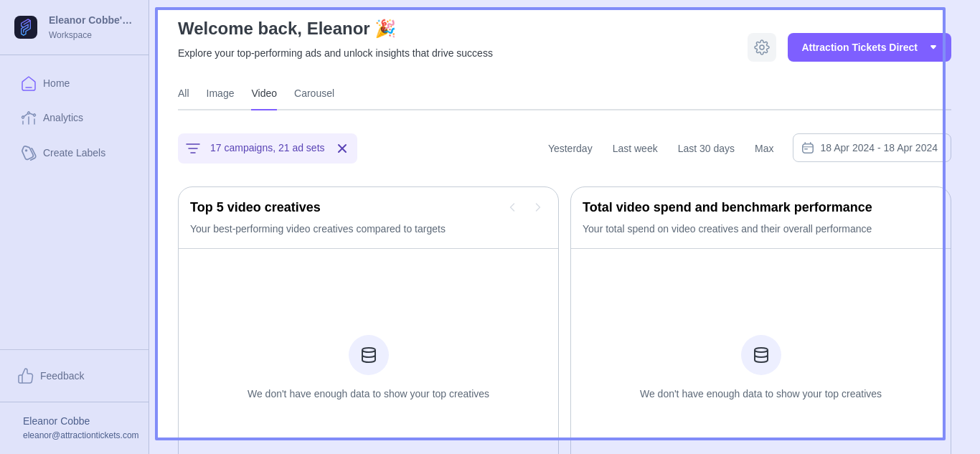Click the workspace logo icon
Image resolution: width=980 pixels, height=454 pixels.
coord(26,27)
